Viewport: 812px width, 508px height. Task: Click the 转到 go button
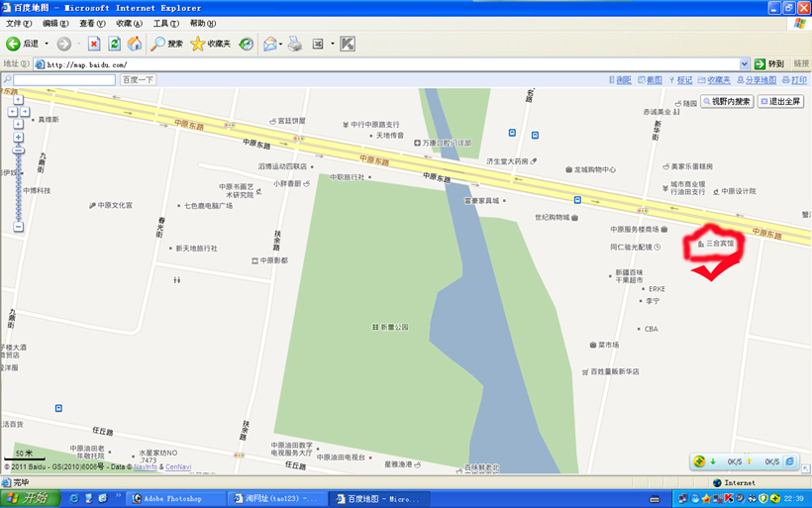click(769, 63)
